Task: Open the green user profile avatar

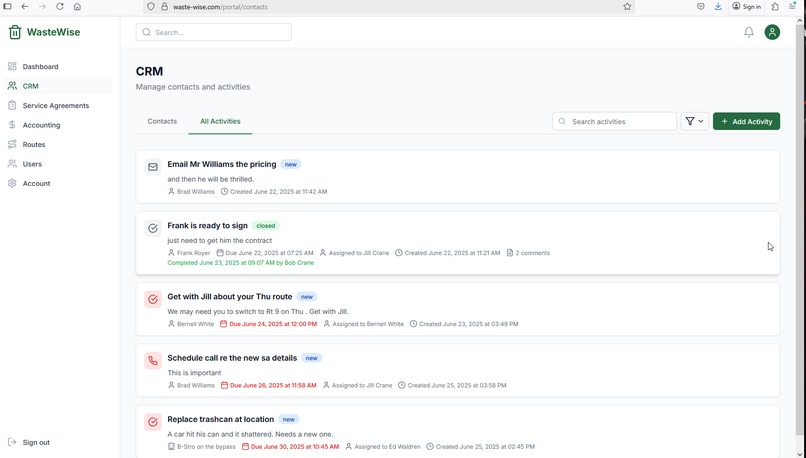Action: click(772, 32)
